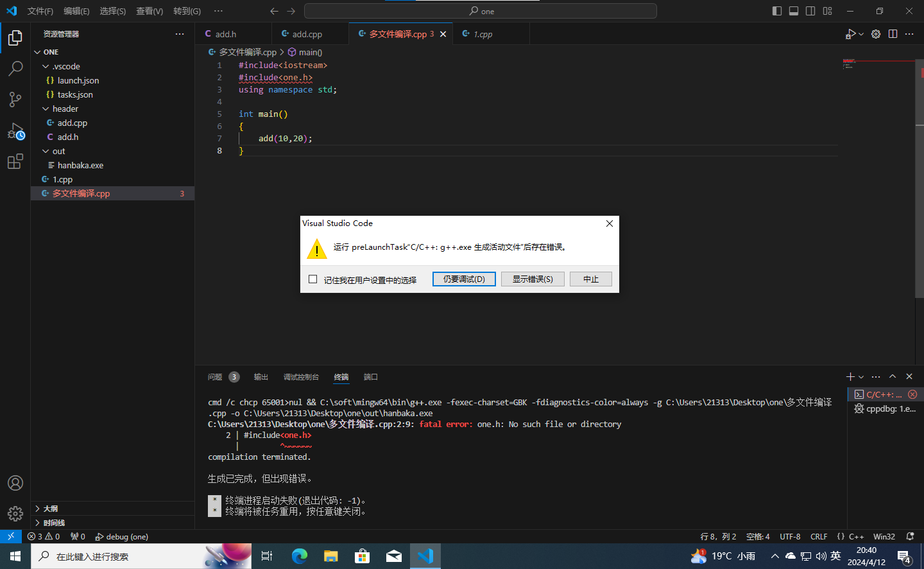Viewport: 924px width, 569px height.
Task: Click the 显示错误(S) button
Action: 533,279
